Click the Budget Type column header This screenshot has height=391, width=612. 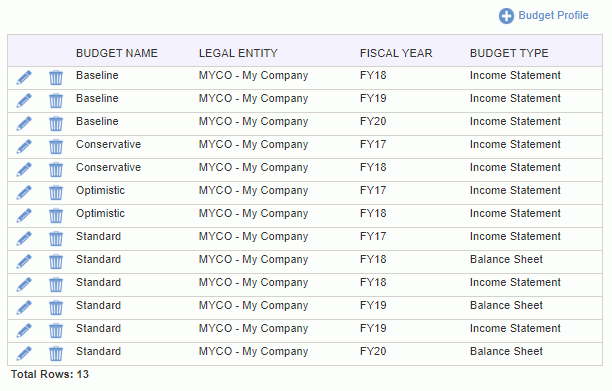[x=509, y=53]
